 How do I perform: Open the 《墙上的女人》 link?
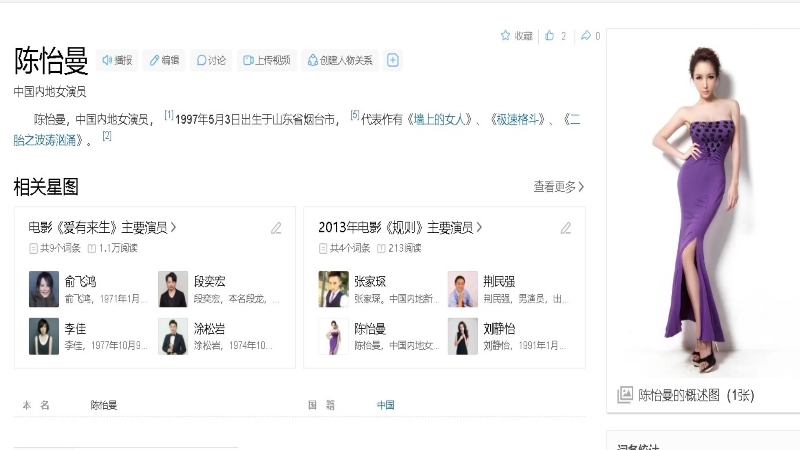click(444, 119)
